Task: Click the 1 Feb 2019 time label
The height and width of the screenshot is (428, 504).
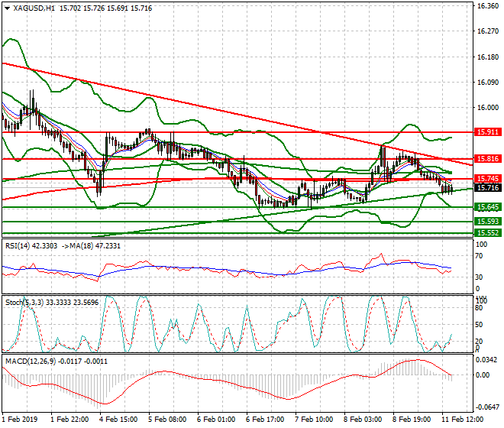Action: click(20, 420)
